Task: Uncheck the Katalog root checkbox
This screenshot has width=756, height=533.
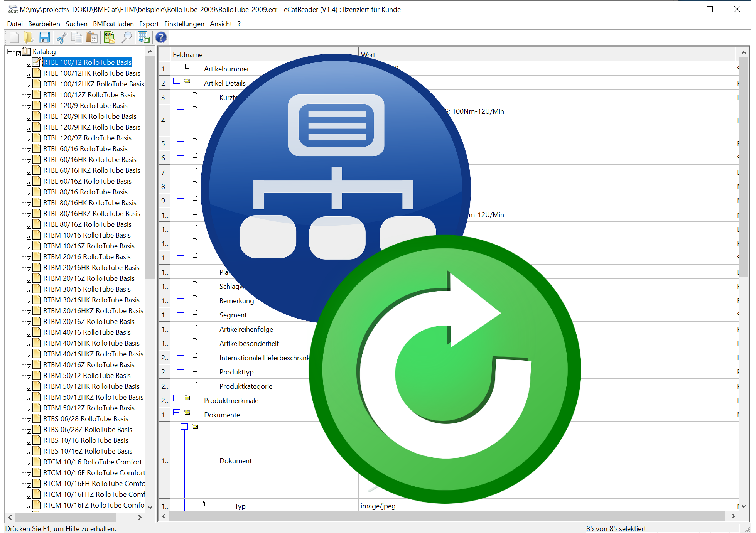Action: pos(19,53)
